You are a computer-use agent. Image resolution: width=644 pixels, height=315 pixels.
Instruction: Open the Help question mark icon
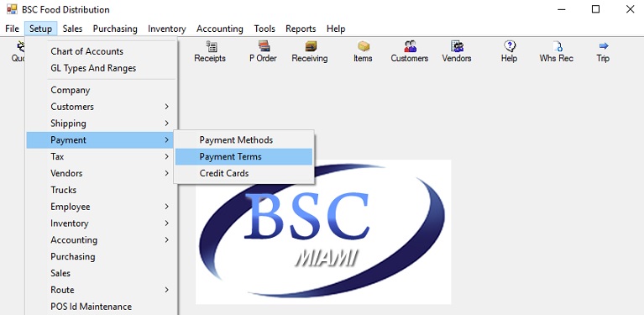[x=510, y=46]
